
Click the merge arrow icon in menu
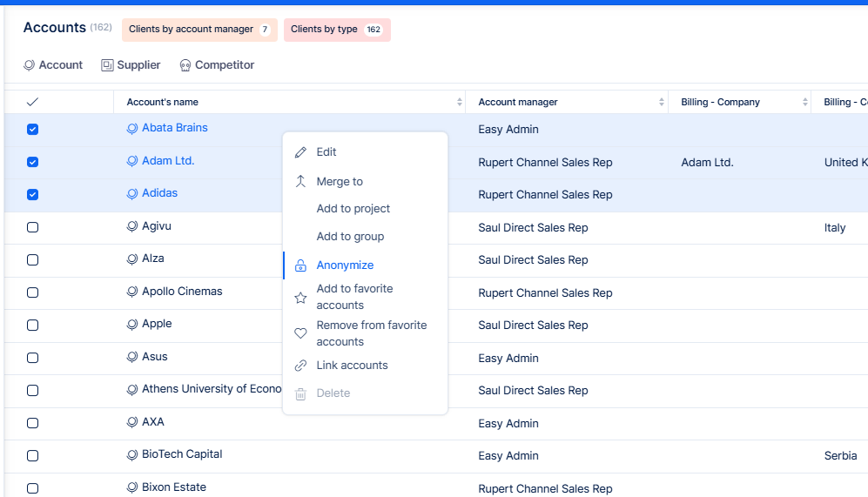point(300,182)
